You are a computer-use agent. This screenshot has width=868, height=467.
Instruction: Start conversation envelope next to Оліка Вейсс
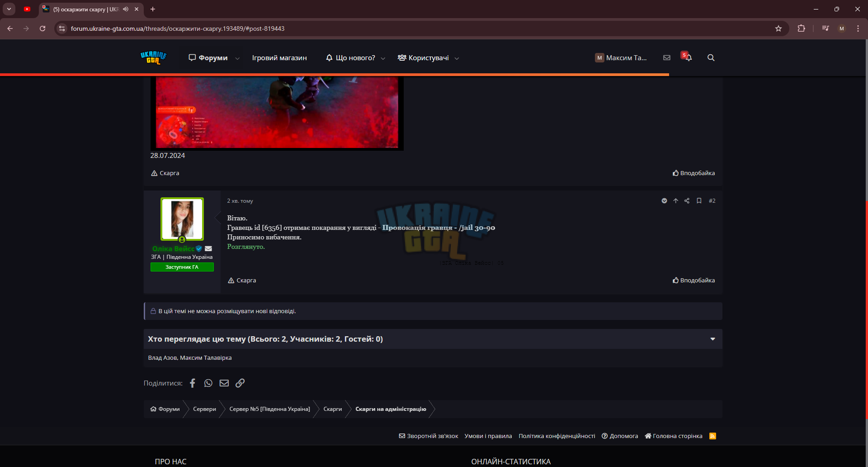pyautogui.click(x=208, y=248)
